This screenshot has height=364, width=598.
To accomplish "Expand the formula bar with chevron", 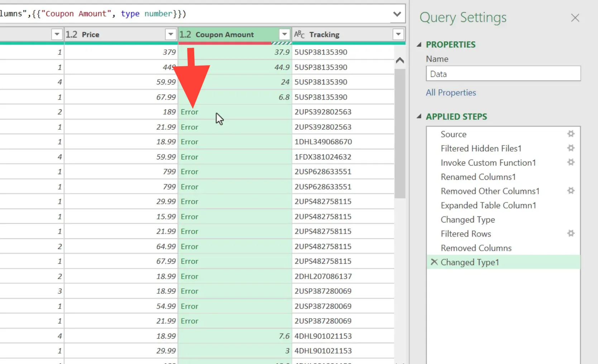I will [x=397, y=14].
